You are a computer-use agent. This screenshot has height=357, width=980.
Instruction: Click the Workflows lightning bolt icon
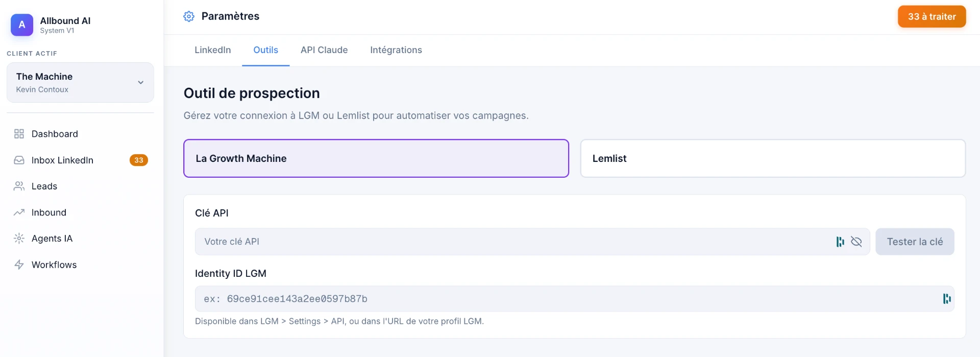19,265
